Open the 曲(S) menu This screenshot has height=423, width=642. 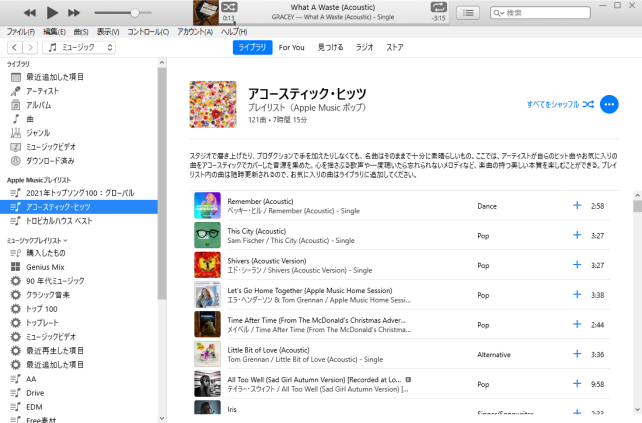(x=81, y=32)
